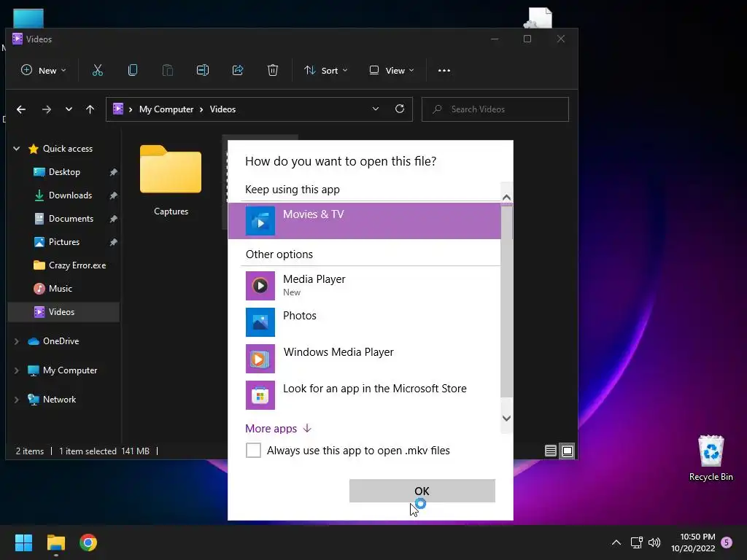Click the first breadcrumb chevron in address bar
The height and width of the screenshot is (560, 747).
tap(130, 109)
